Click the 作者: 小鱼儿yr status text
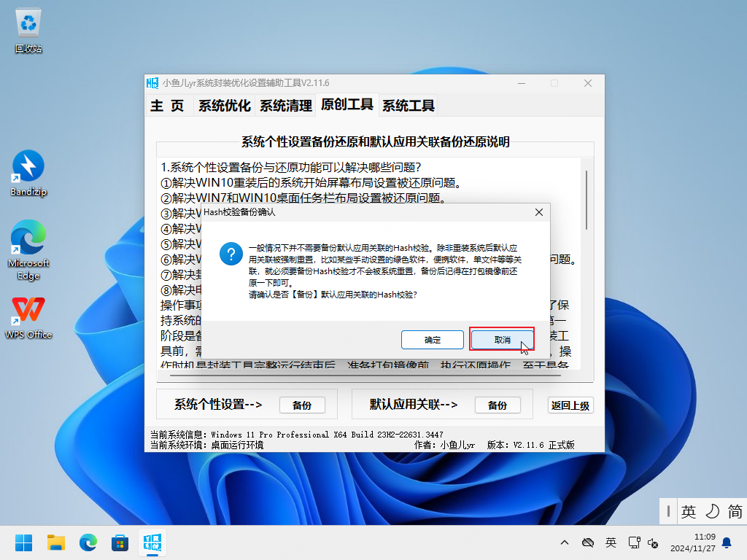The image size is (747, 560). point(444,446)
